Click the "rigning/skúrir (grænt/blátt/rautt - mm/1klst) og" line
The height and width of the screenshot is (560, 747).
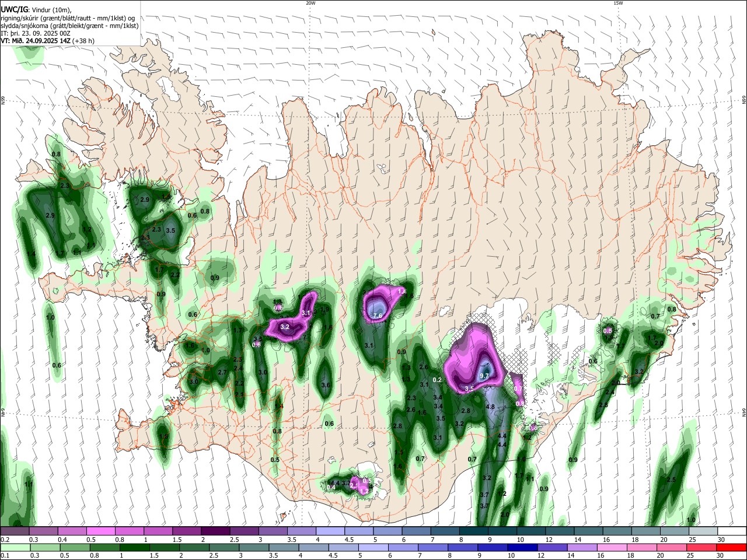click(69, 18)
